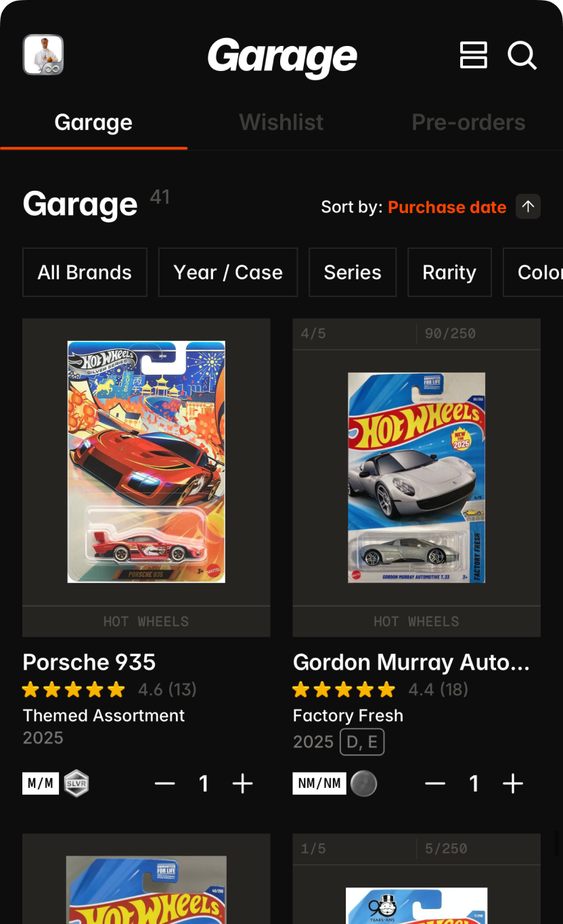This screenshot has width=563, height=924.
Task: Open the search magnifier icon
Action: (x=522, y=55)
